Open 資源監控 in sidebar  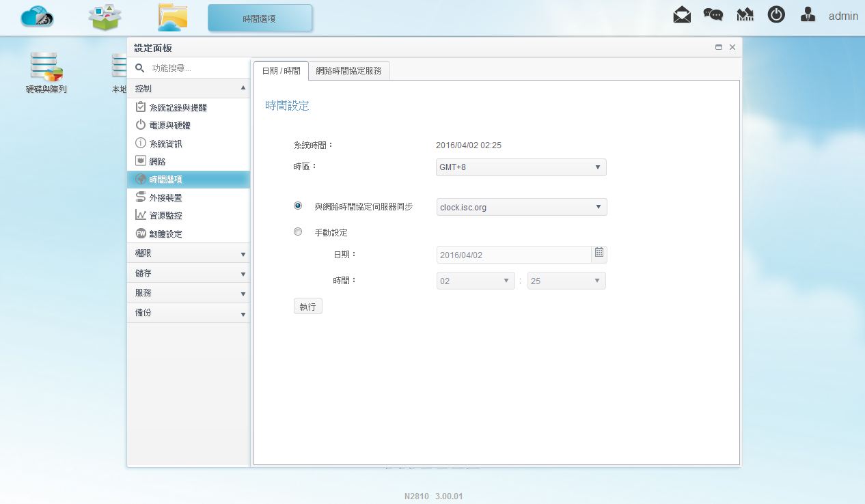[189, 215]
